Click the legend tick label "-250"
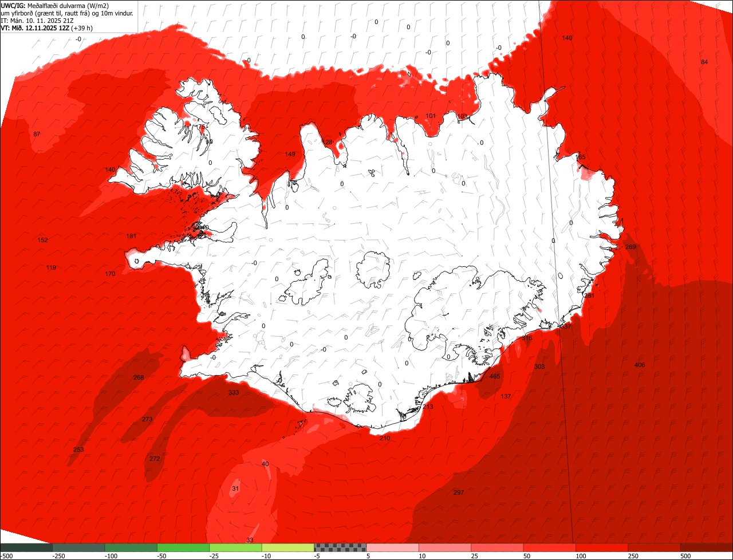733x560 pixels. pos(58,556)
